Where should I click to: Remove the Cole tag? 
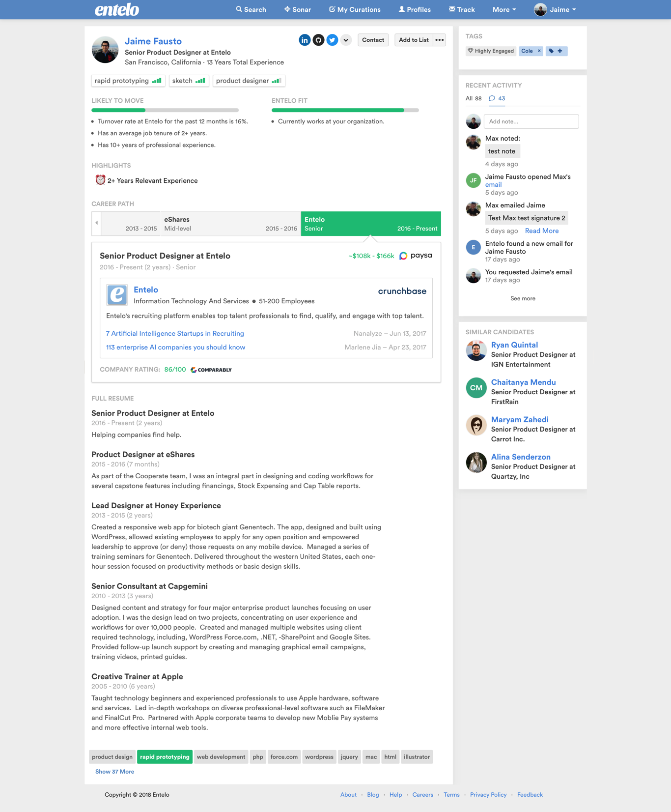click(x=539, y=51)
